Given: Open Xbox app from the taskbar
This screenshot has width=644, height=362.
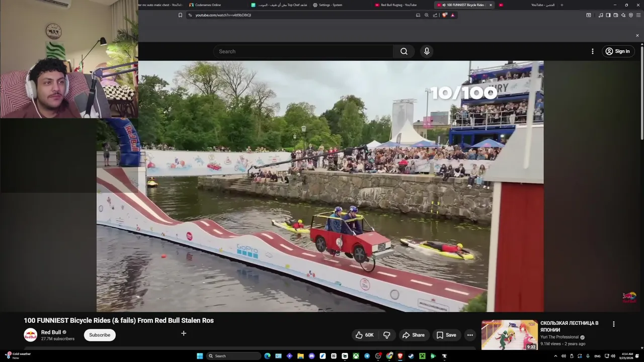Looking at the screenshot, I should click(x=356, y=356).
